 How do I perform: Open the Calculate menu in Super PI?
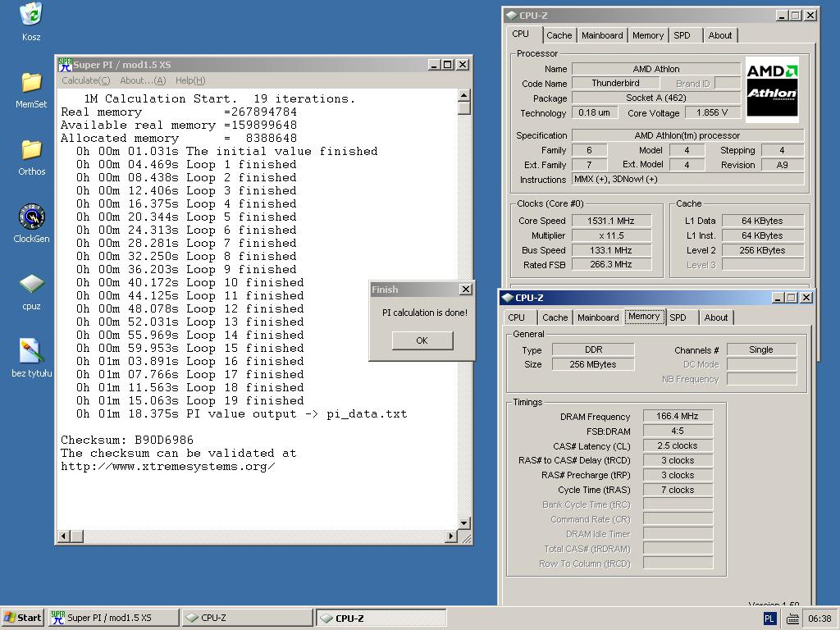[x=85, y=80]
